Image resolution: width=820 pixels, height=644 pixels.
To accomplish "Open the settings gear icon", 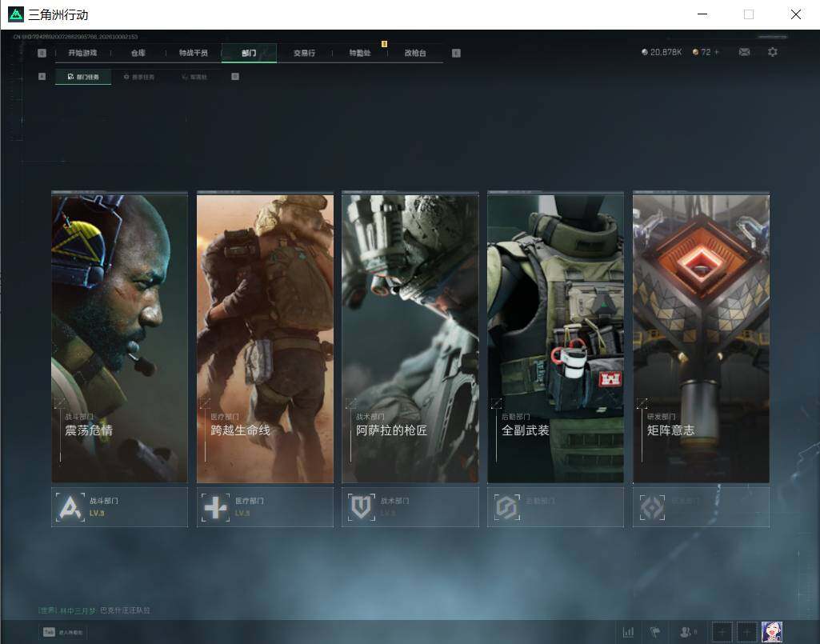I will 773,52.
